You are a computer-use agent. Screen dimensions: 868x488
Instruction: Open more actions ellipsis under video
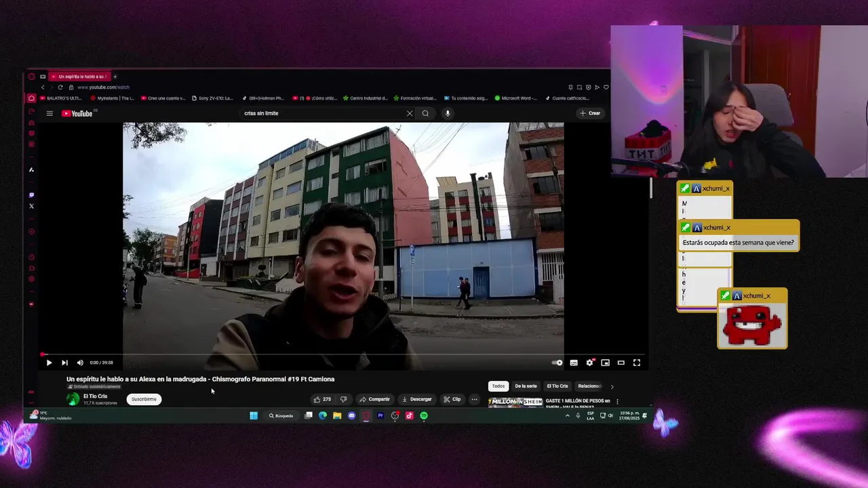(475, 399)
